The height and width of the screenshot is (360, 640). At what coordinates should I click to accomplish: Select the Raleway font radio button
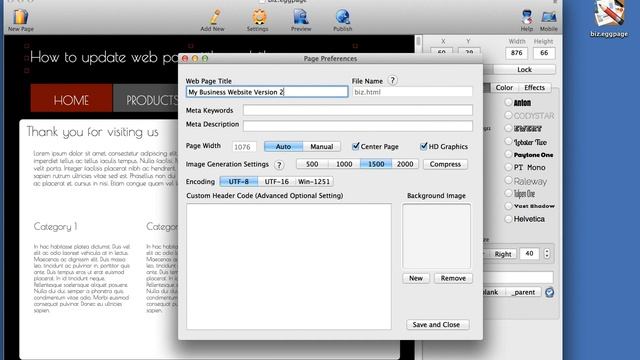pyautogui.click(x=508, y=180)
